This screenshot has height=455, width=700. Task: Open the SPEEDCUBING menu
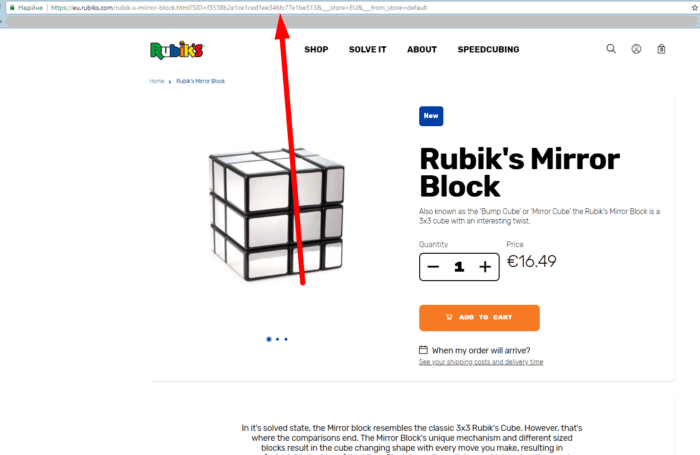coord(489,49)
